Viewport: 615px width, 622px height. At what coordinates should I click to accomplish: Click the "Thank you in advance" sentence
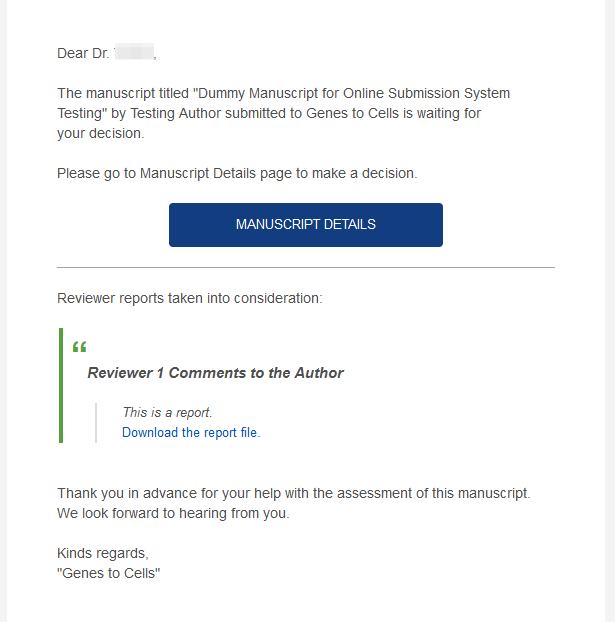coord(294,493)
